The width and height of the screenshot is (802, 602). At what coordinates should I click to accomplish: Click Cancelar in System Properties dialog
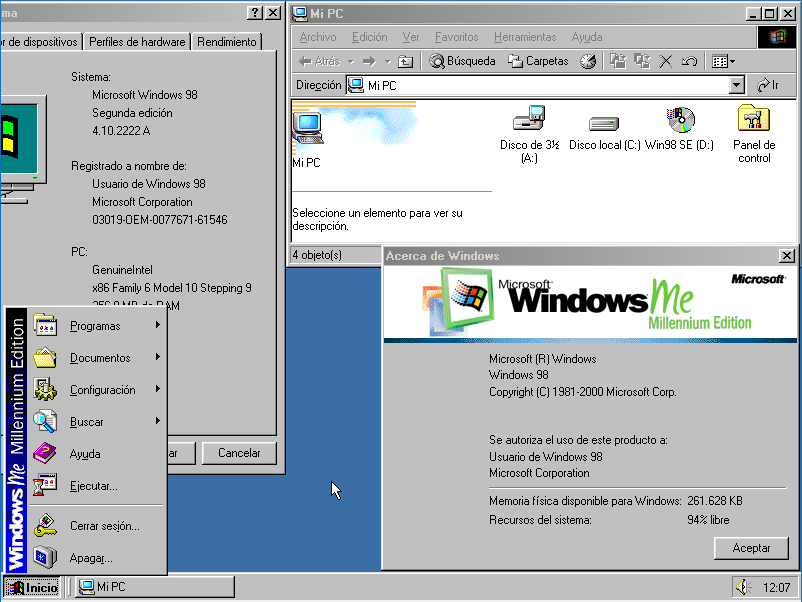click(239, 453)
